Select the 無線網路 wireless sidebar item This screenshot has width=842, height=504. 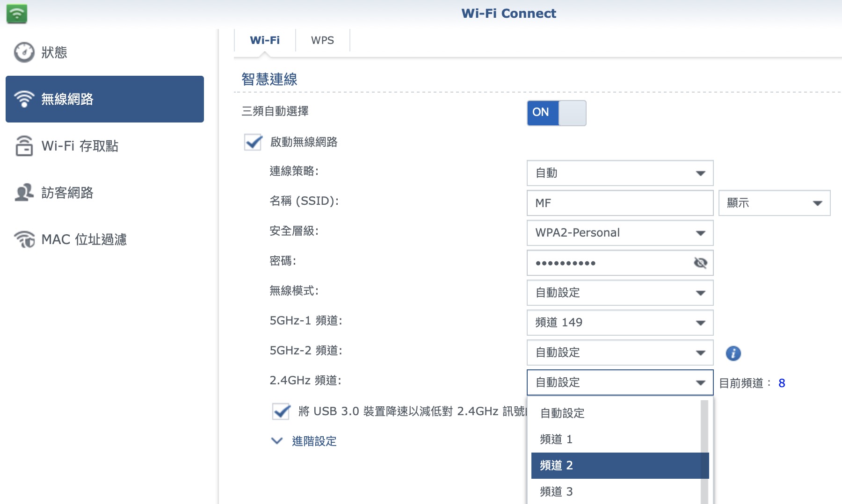coord(104,99)
